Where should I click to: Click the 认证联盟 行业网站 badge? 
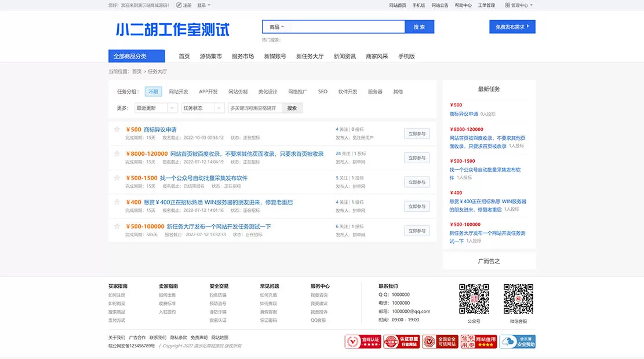point(401,342)
